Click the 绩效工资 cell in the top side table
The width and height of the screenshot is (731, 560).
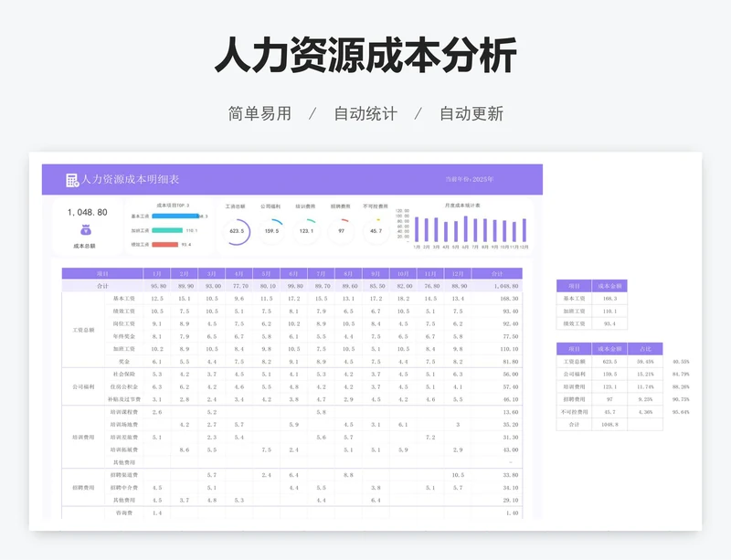click(575, 323)
